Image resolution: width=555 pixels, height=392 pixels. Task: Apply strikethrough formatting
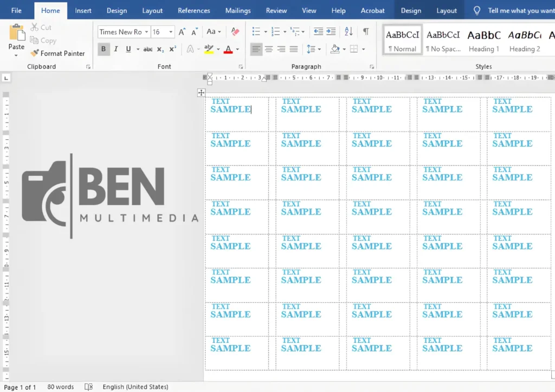click(x=148, y=49)
